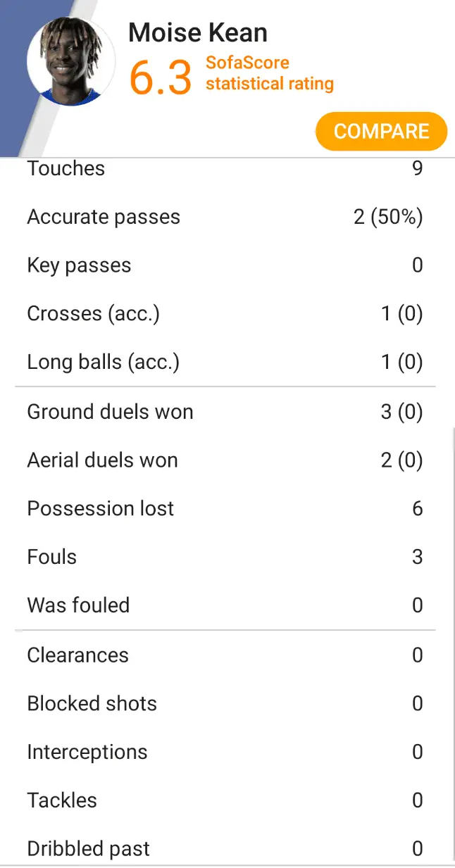Click the Touches stat row
This screenshot has height=868, width=455.
coord(225,169)
